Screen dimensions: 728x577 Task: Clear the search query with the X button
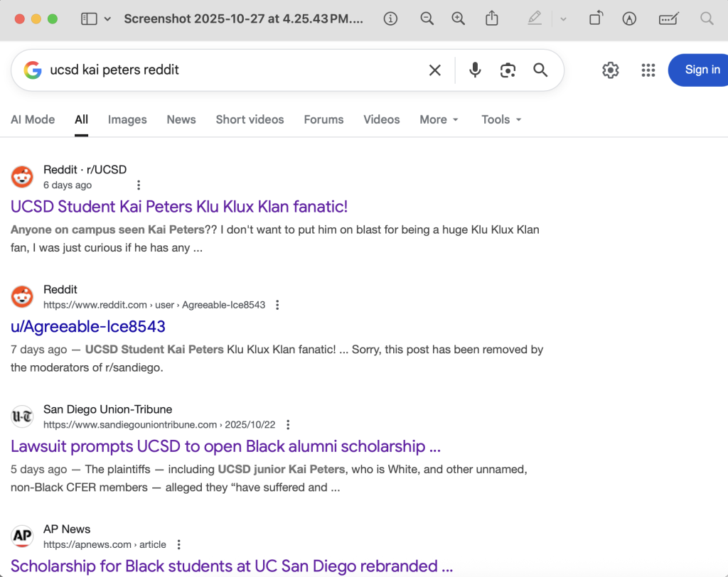(x=434, y=70)
